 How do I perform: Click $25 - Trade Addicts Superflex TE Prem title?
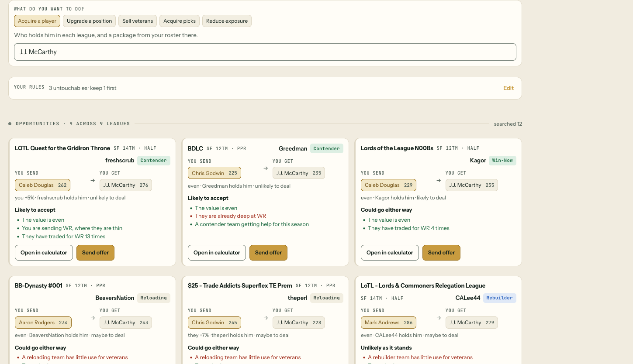(x=240, y=285)
